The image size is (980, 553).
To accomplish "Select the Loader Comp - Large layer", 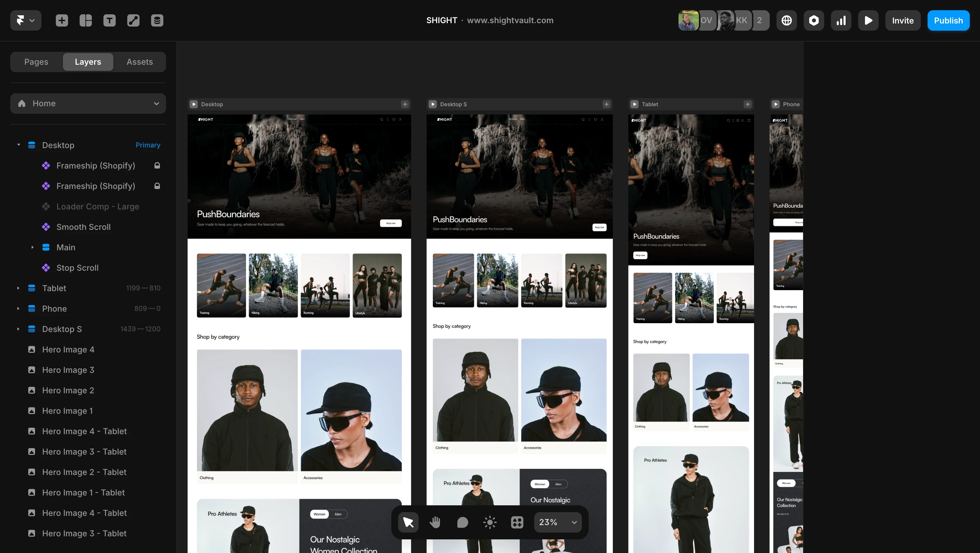I will click(88, 207).
